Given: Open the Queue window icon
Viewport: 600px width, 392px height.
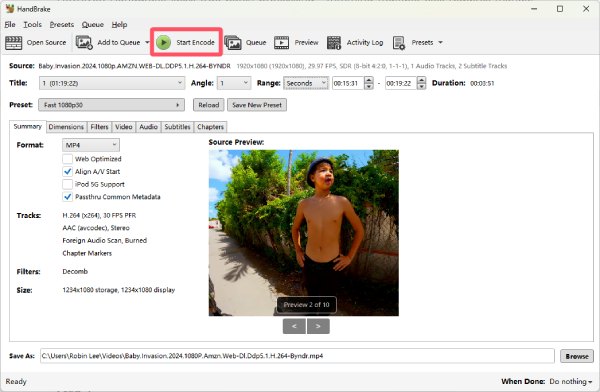Looking at the screenshot, I should click(x=233, y=42).
